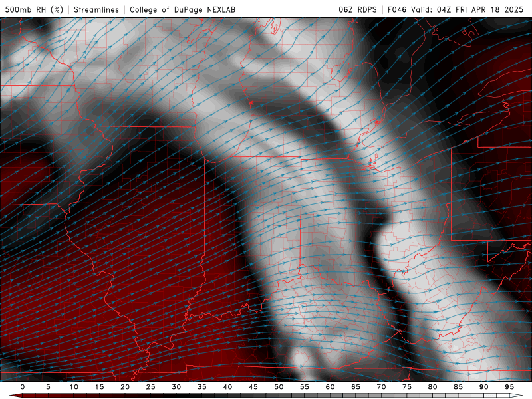Click the 'F046' forecast hour label
The image size is (532, 399).
pyautogui.click(x=397, y=9)
